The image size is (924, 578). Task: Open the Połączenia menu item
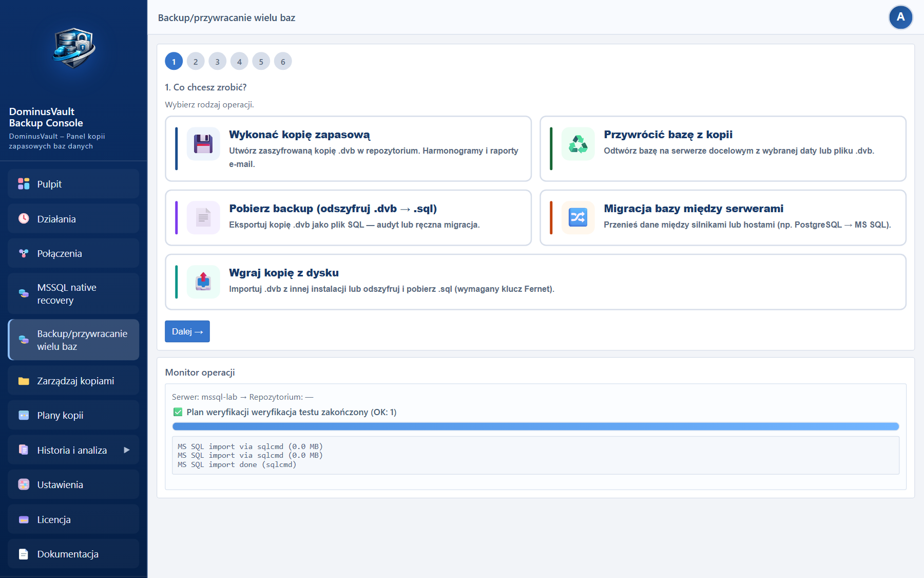(x=73, y=253)
